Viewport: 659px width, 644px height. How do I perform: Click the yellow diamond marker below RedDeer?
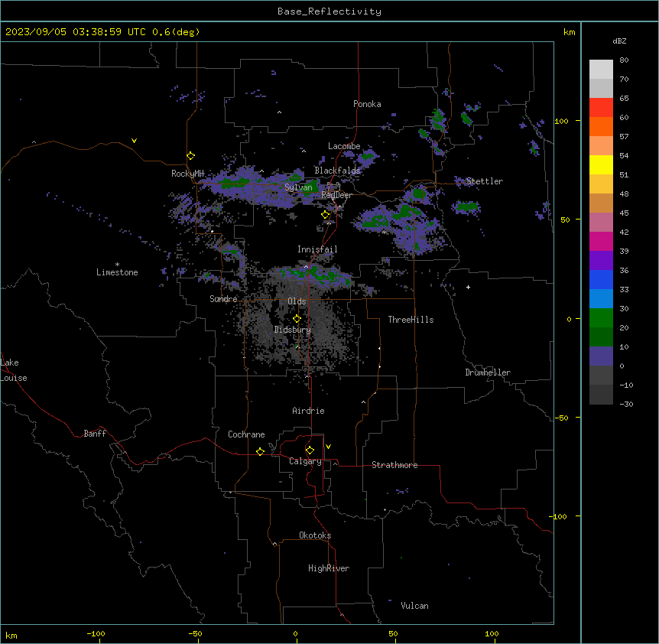[x=326, y=215]
